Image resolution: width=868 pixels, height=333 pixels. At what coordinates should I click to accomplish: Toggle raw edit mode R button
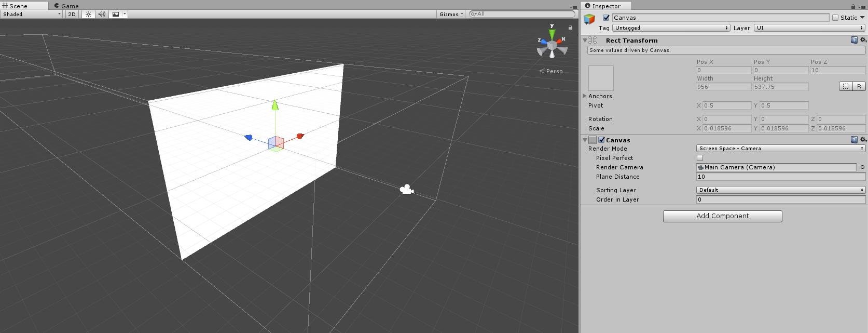859,86
